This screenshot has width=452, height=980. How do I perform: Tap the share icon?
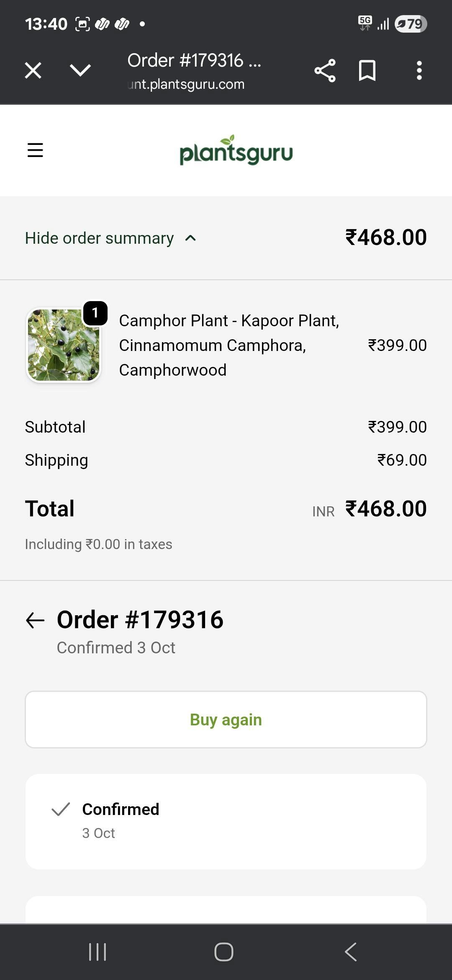(325, 70)
